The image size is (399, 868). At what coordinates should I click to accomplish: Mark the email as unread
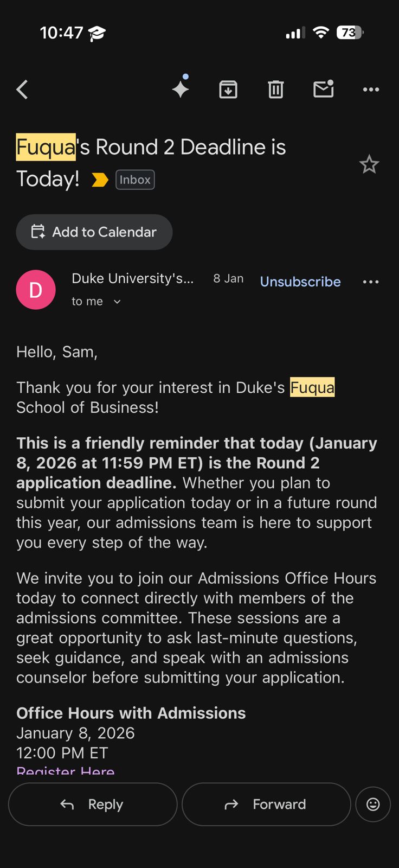pos(324,89)
